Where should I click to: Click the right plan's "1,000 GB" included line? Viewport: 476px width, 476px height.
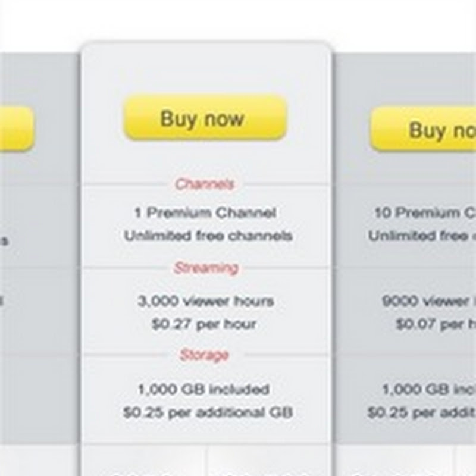(x=428, y=389)
